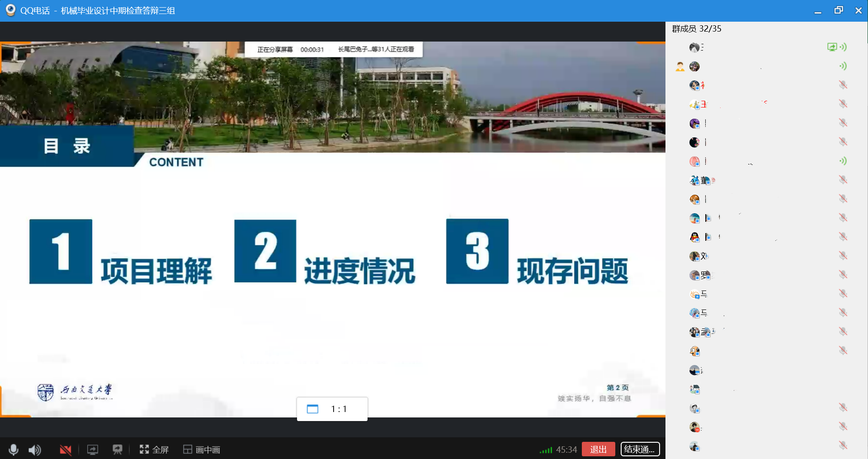Click the orange host icon in member list
The width and height of the screenshot is (868, 459).
tap(680, 67)
